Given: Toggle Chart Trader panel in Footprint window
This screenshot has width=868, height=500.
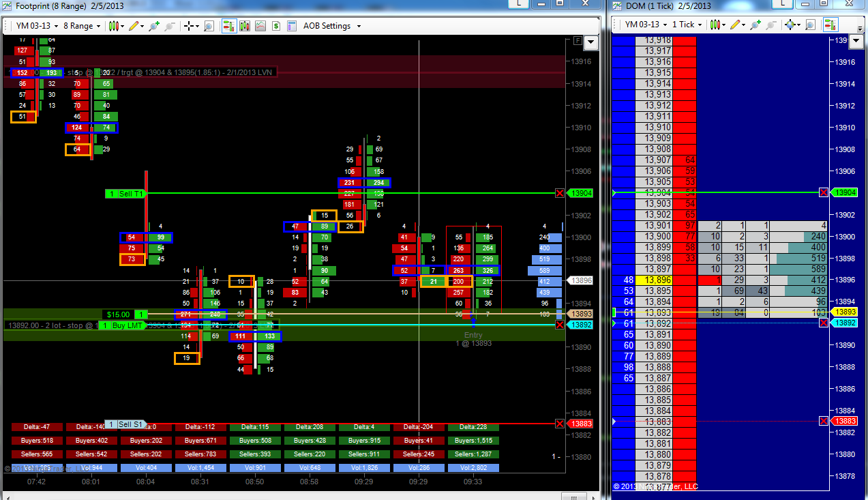Looking at the screenshot, I should click(228, 26).
